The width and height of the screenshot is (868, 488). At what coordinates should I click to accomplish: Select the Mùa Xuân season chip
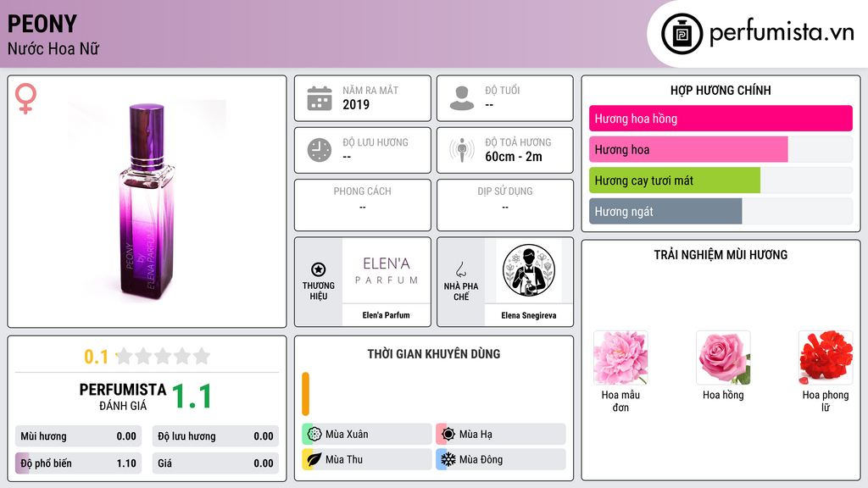pyautogui.click(x=367, y=435)
